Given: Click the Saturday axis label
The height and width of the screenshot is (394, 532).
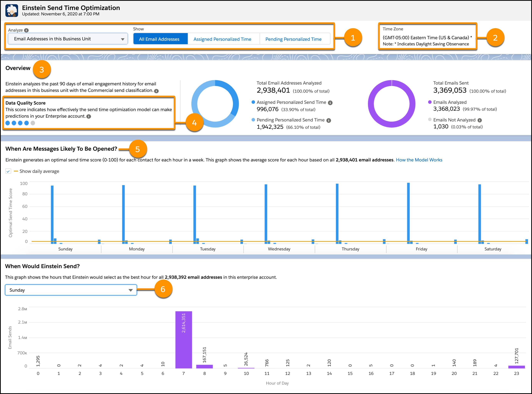Looking at the screenshot, I should pos(493,249).
